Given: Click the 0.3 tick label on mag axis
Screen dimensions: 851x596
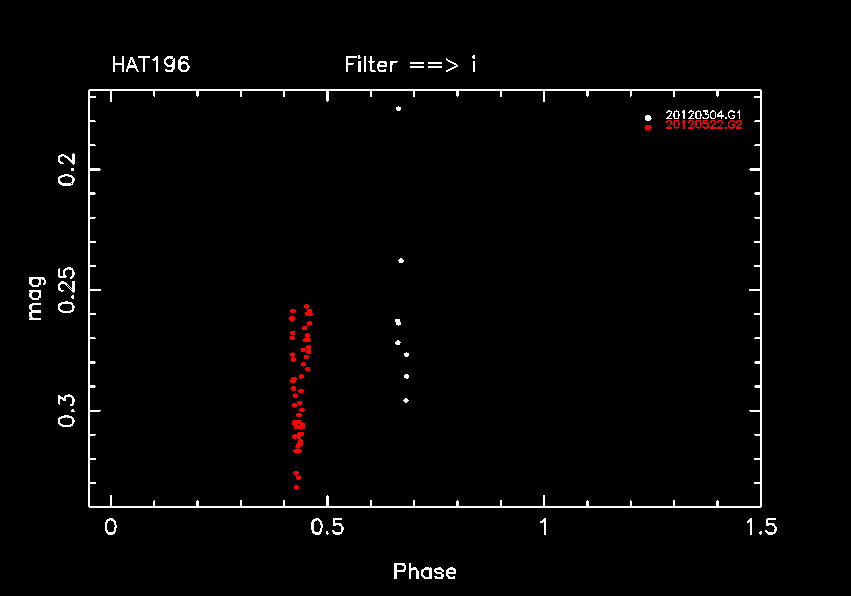Looking at the screenshot, I should (x=67, y=410).
